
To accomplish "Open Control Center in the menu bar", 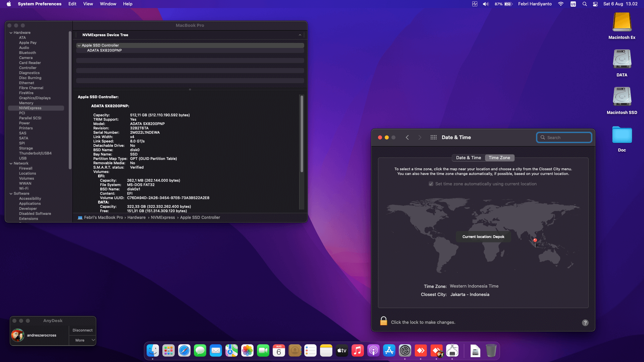I will pyautogui.click(x=595, y=4).
